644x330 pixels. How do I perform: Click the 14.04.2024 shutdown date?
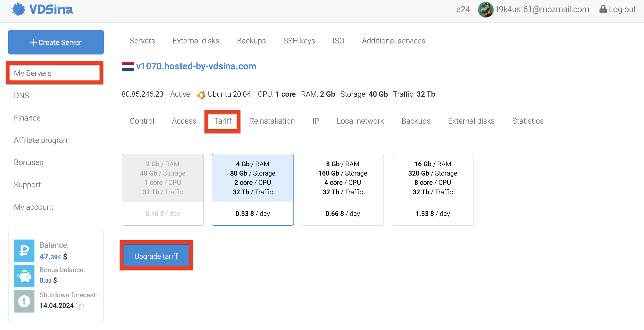click(57, 306)
